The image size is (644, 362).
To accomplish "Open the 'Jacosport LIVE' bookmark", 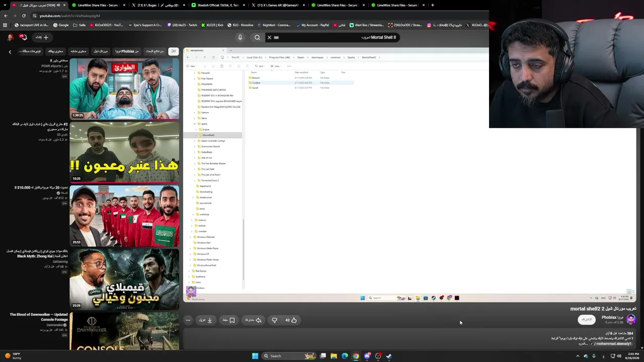I will point(32,25).
